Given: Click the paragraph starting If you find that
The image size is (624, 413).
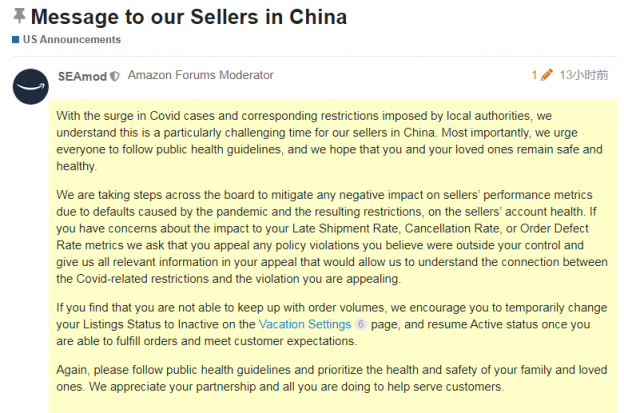Looking at the screenshot, I should [332, 324].
